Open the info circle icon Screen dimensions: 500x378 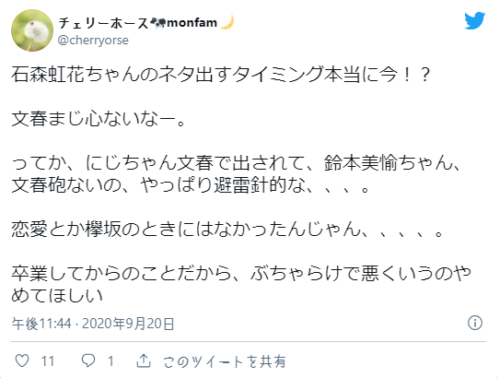(475, 323)
